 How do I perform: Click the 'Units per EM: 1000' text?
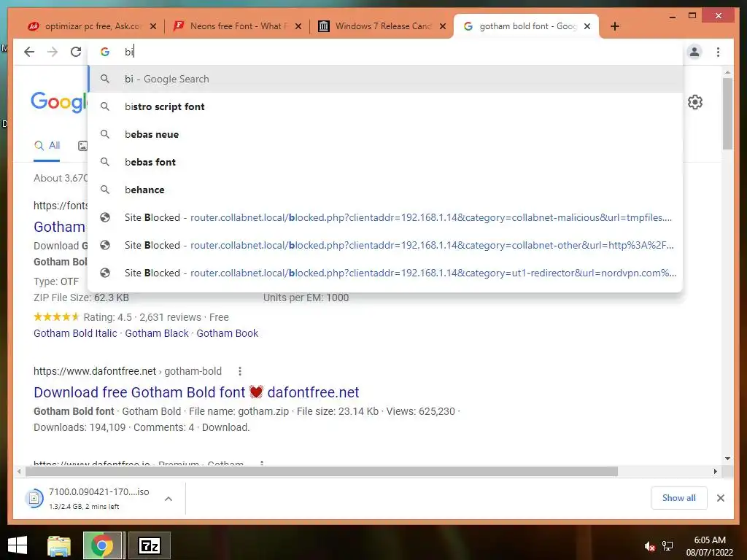point(306,297)
